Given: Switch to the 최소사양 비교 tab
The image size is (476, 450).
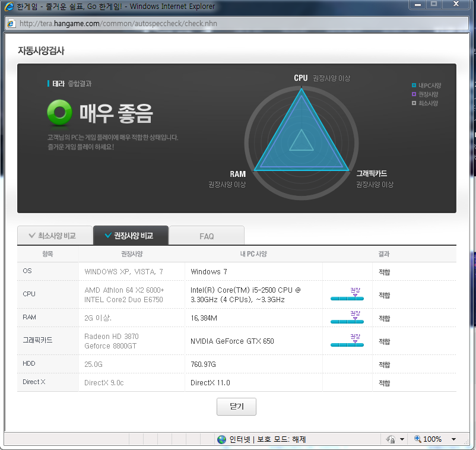Looking at the screenshot, I should coord(55,236).
